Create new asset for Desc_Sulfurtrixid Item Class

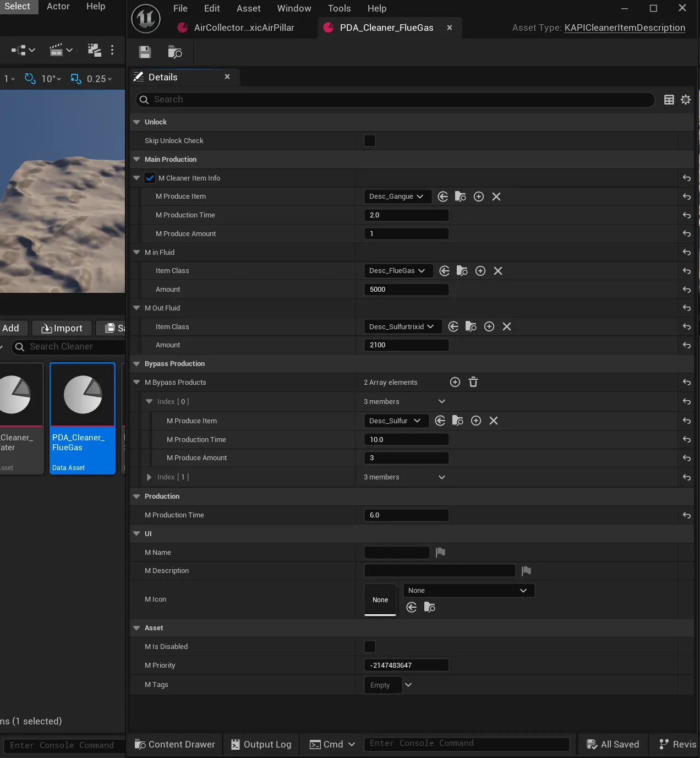pyautogui.click(x=489, y=326)
